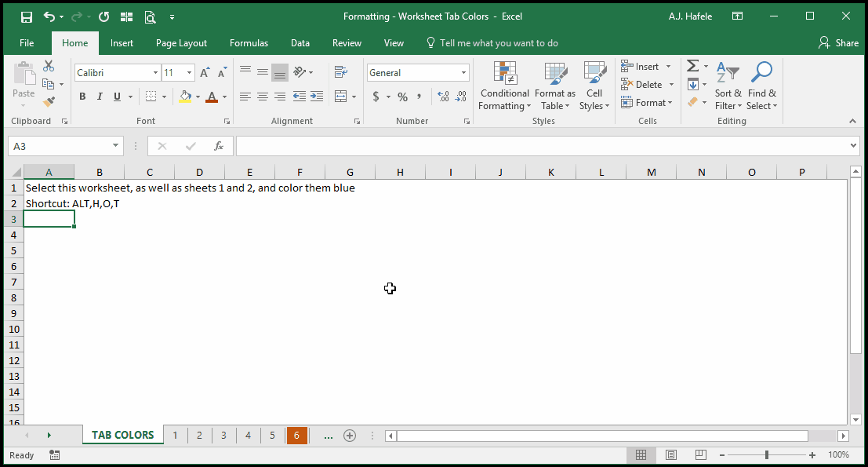This screenshot has height=467, width=868.
Task: Increase the indent
Action: [x=317, y=97]
